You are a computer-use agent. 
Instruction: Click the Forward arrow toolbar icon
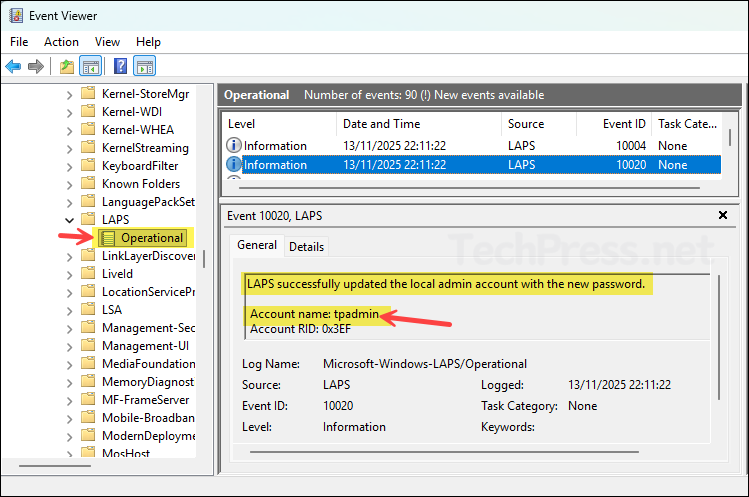click(x=36, y=67)
